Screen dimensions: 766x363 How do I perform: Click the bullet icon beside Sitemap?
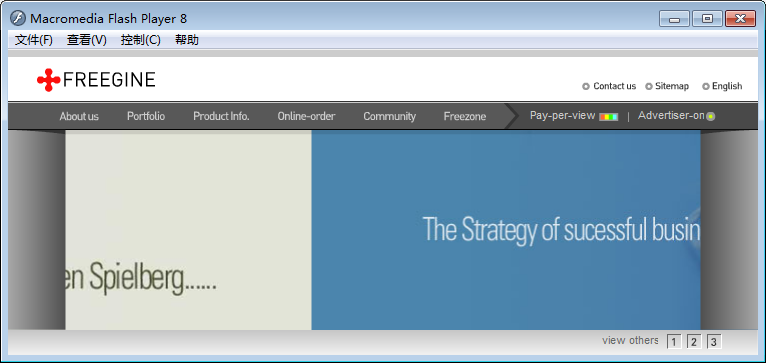(x=649, y=87)
